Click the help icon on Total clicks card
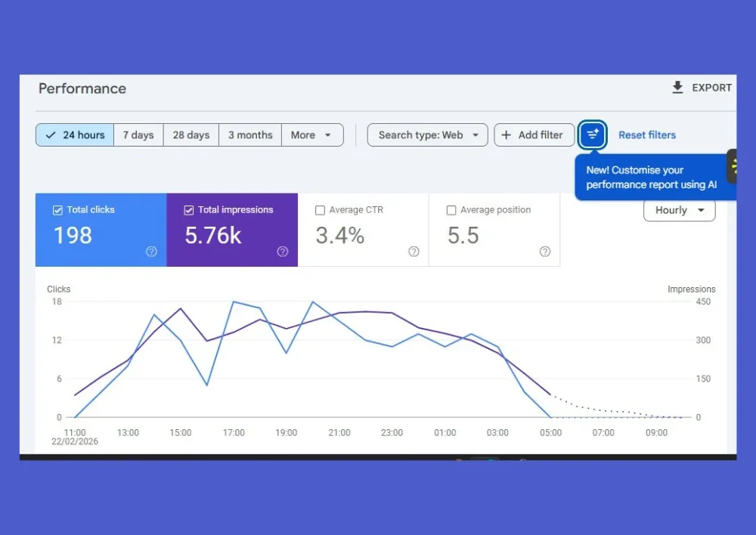 [150, 252]
